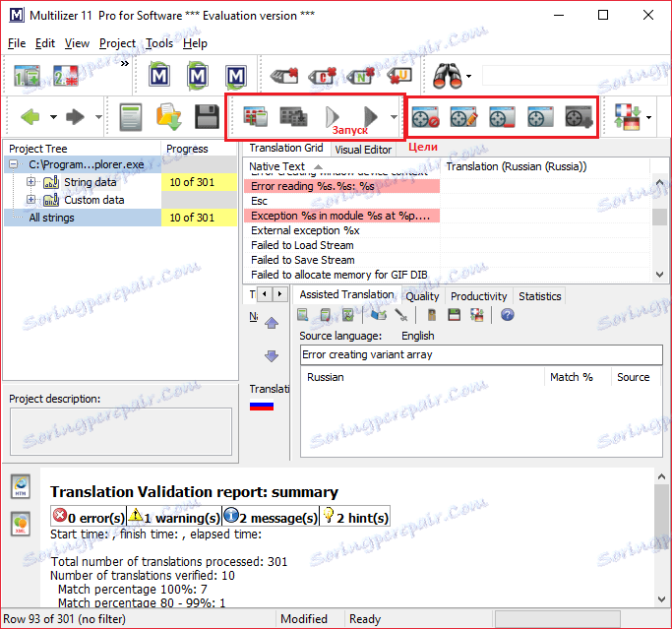Image resolution: width=672 pixels, height=629 pixels.
Task: Click the grid icon with red cells
Action: click(x=256, y=116)
